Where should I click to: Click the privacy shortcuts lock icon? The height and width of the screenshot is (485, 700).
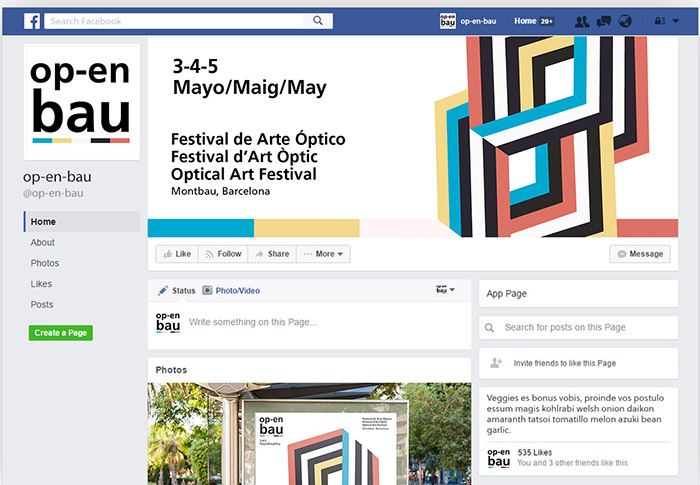660,21
